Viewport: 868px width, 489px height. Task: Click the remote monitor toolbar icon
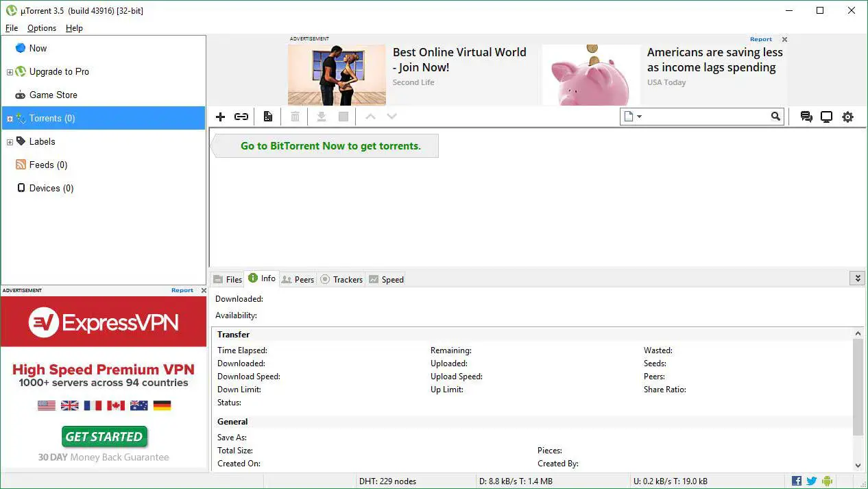tap(827, 117)
